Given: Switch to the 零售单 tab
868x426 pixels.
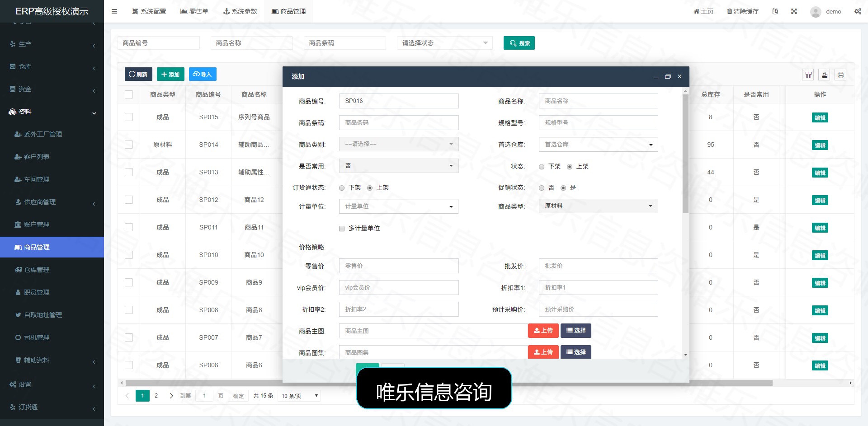Looking at the screenshot, I should coord(194,11).
